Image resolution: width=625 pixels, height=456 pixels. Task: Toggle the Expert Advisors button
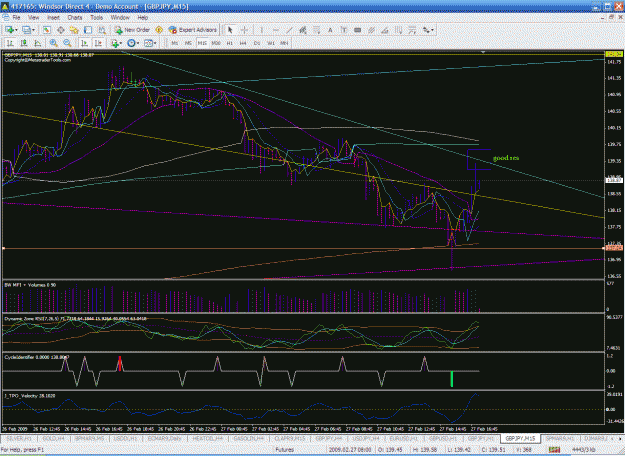(193, 30)
